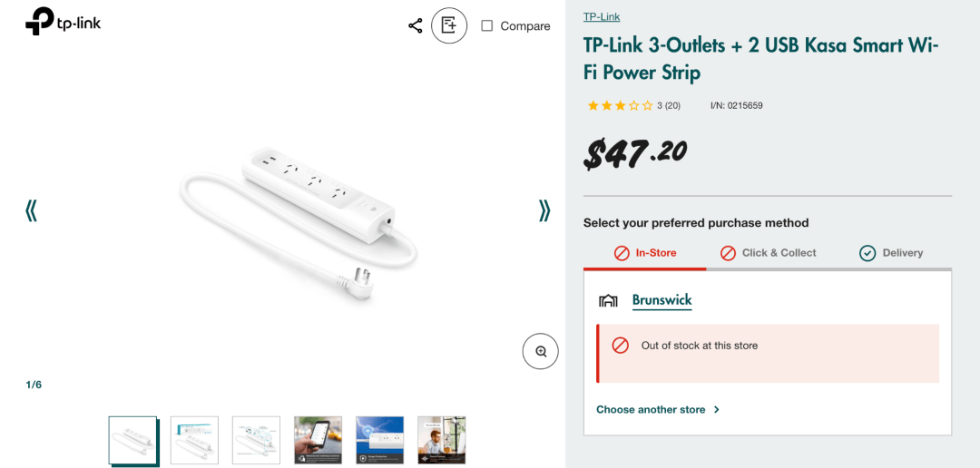This screenshot has width=980, height=468.
Task: View the surge protection thumbnail
Action: [379, 440]
